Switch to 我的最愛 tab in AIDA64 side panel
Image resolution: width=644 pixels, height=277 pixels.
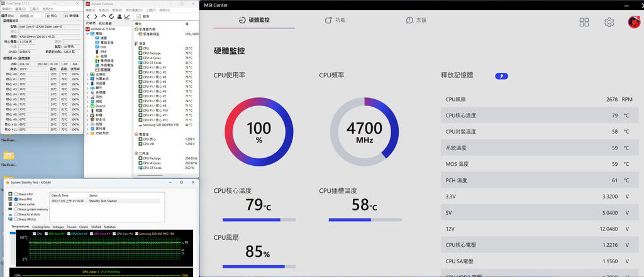(x=105, y=23)
